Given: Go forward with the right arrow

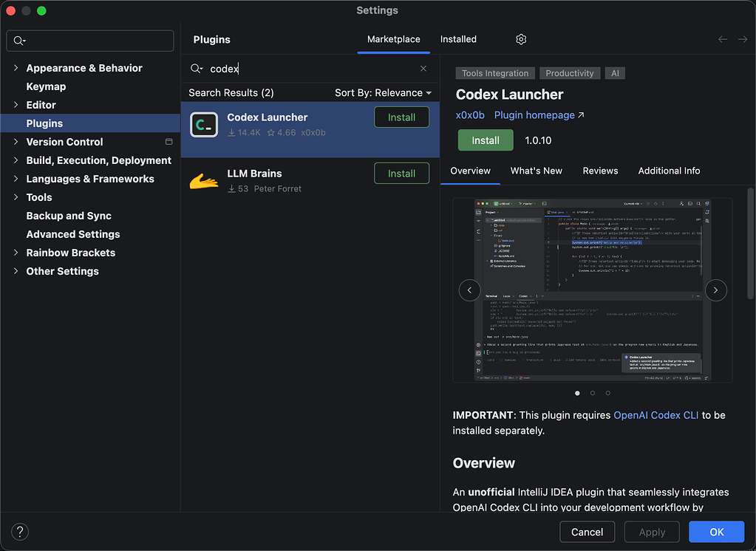Looking at the screenshot, I should click(x=743, y=40).
